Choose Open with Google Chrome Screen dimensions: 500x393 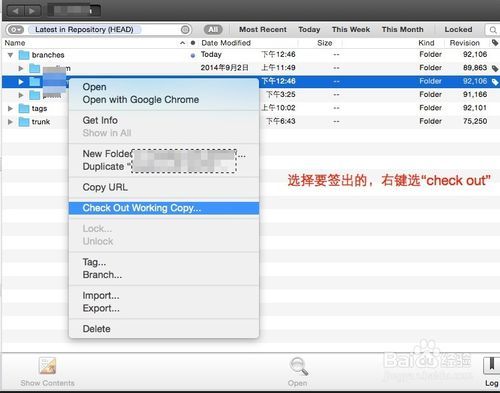141,100
